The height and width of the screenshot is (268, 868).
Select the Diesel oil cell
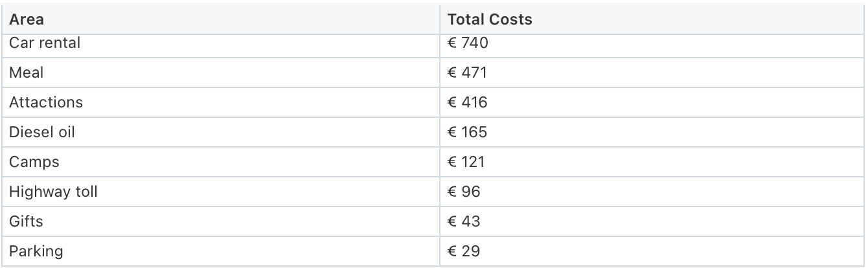pos(220,132)
